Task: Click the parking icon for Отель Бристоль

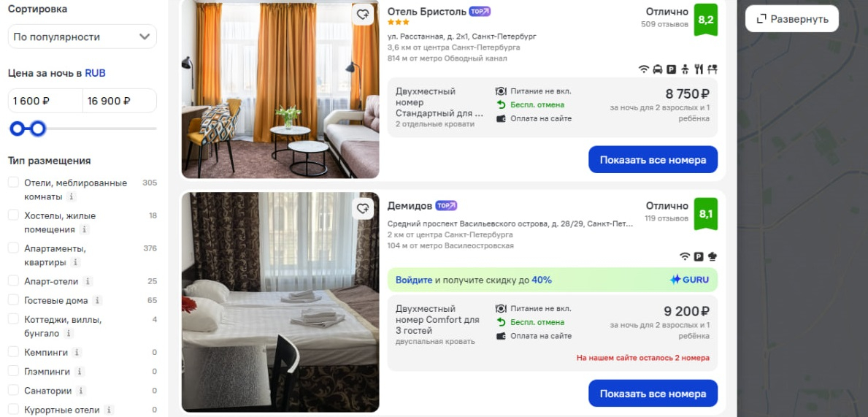Action: (x=671, y=69)
